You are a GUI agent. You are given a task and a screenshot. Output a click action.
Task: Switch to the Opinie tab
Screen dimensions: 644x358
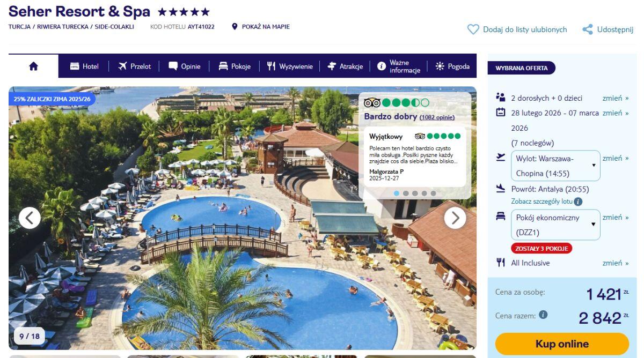click(x=184, y=66)
